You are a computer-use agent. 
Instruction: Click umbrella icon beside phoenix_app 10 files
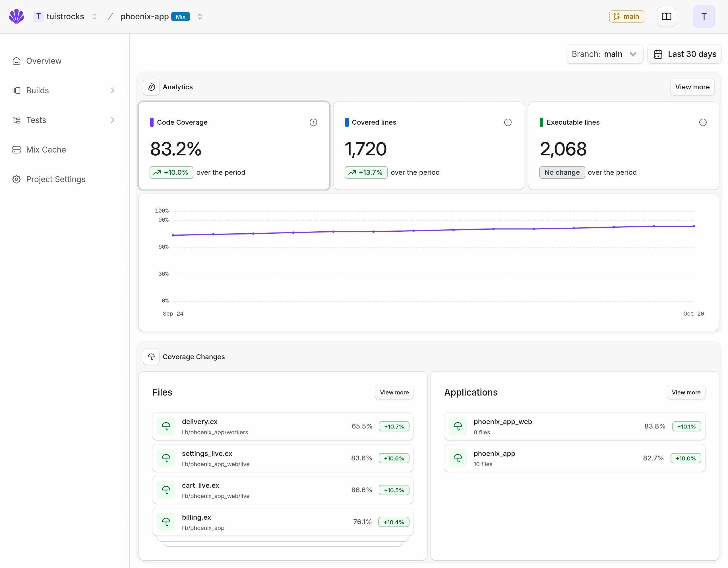coord(458,458)
